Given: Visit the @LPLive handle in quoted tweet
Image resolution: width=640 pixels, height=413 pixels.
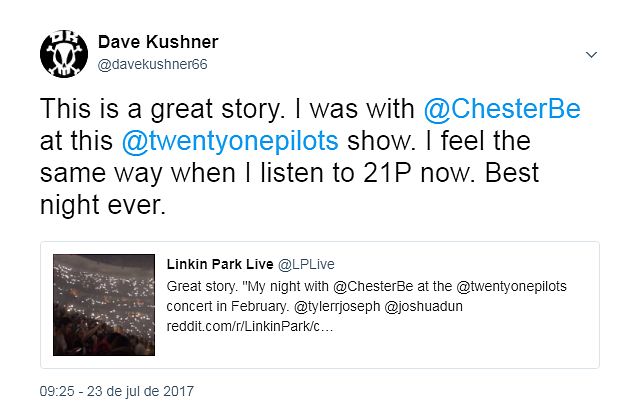Looking at the screenshot, I should 306,264.
